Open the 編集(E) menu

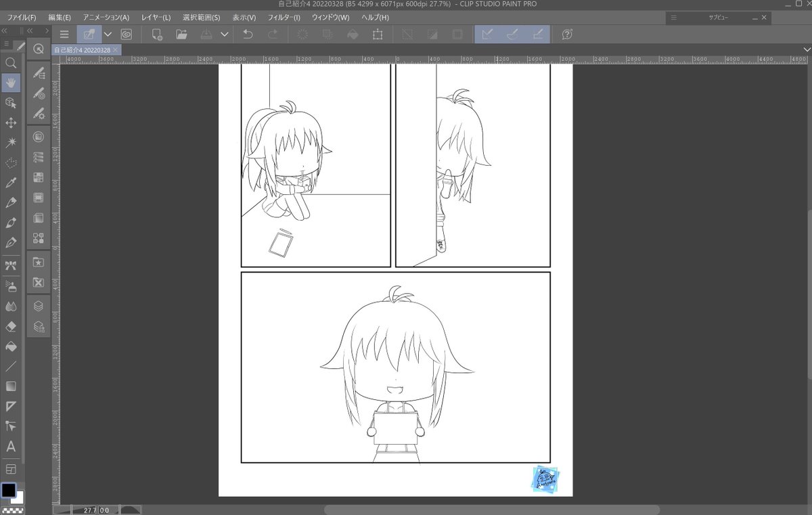(x=60, y=18)
